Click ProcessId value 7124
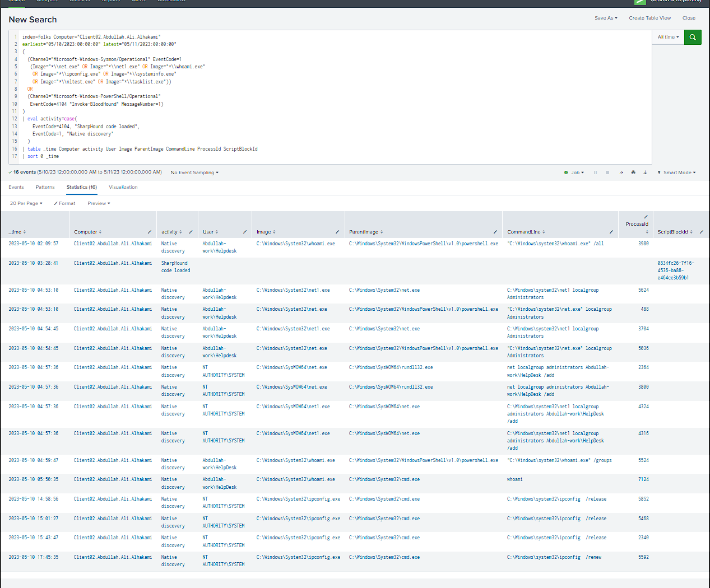The height and width of the screenshot is (588, 710). [643, 479]
